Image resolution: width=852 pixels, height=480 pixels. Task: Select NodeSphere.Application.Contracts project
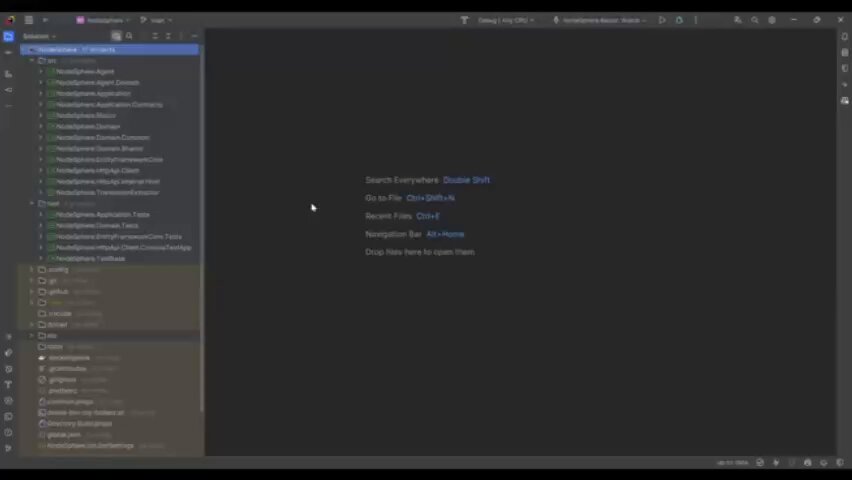pyautogui.click(x=109, y=104)
